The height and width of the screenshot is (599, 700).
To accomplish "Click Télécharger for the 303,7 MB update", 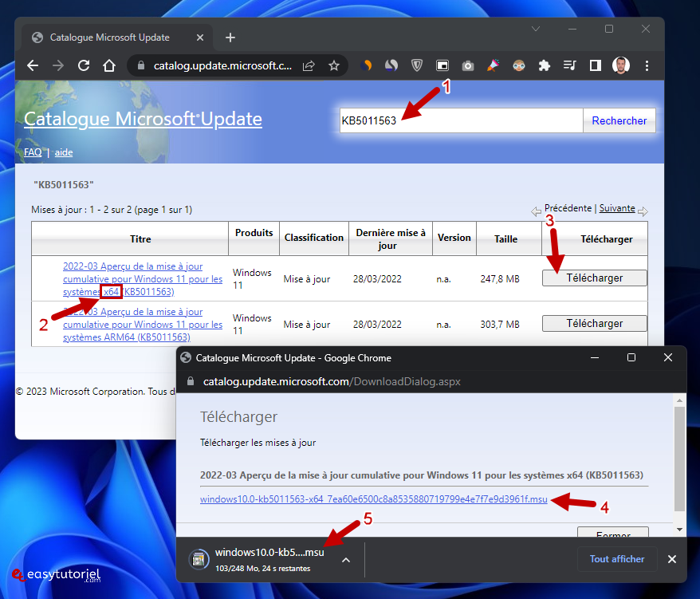I will point(594,323).
